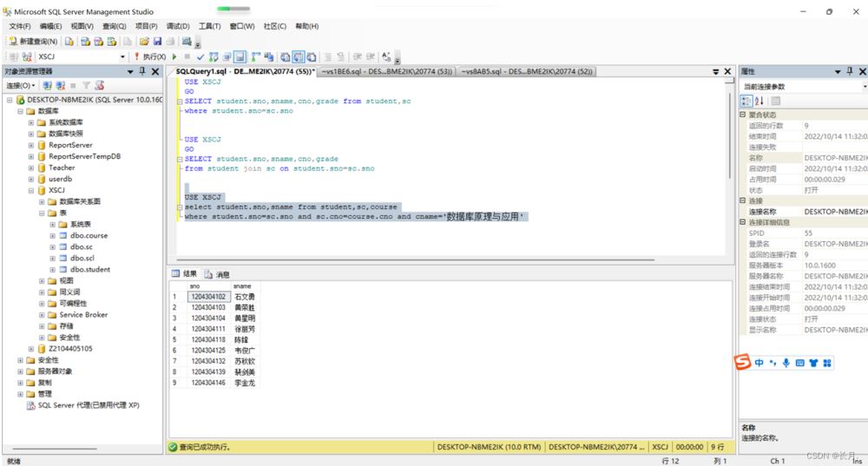Switch to the ~vs1BE6.sql query tab

[x=387, y=71]
